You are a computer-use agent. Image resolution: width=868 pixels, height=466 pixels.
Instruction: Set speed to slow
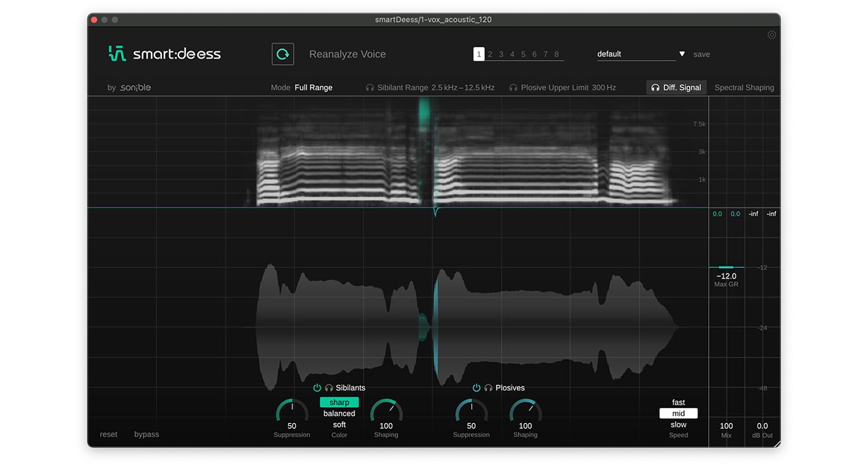[x=678, y=425]
